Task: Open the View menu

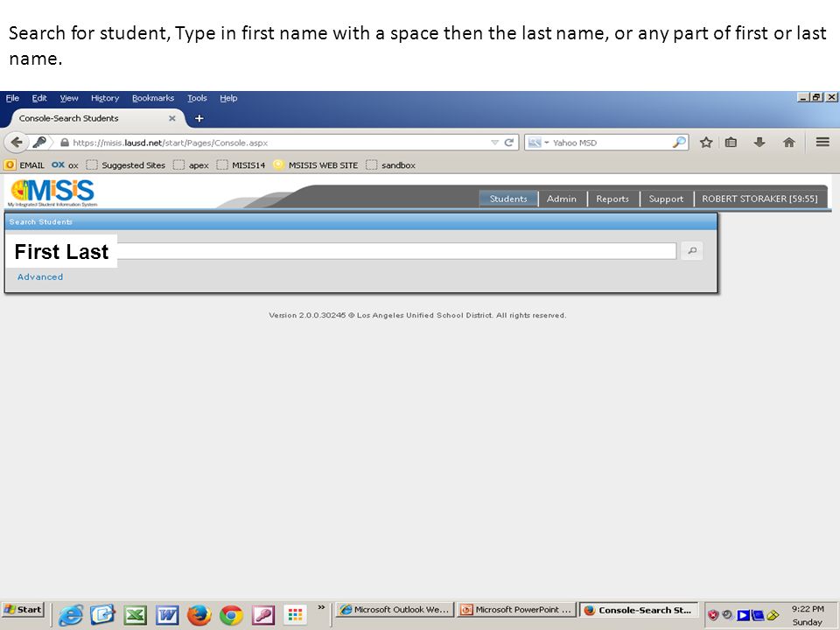Action: click(x=69, y=98)
